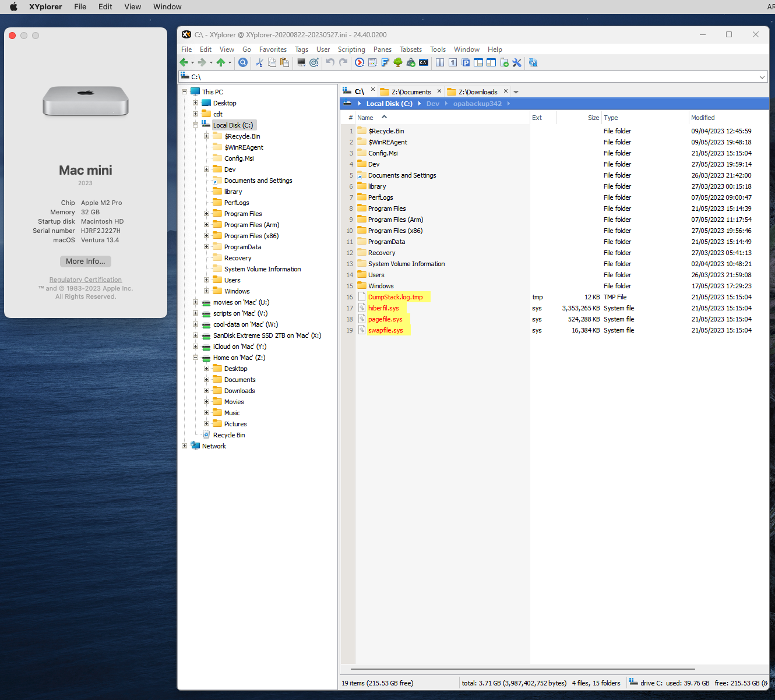This screenshot has height=700, width=775.
Task: Switch to the Z:\Documents tab
Action: coord(411,91)
